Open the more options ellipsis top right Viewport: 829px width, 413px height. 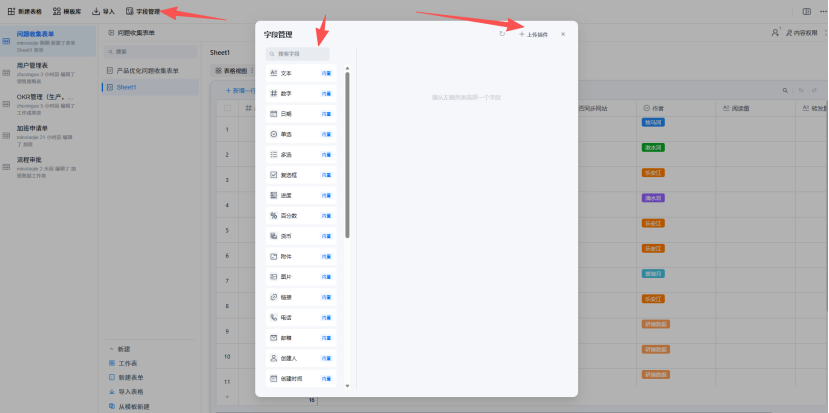pyautogui.click(x=823, y=12)
